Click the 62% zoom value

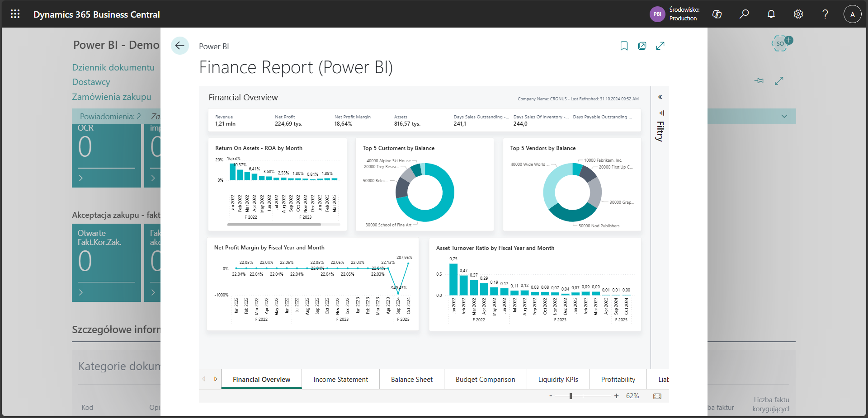(x=632, y=396)
